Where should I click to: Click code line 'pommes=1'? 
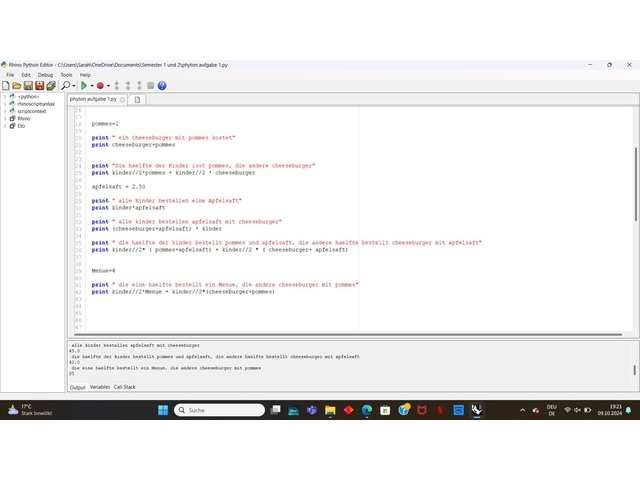(105, 124)
